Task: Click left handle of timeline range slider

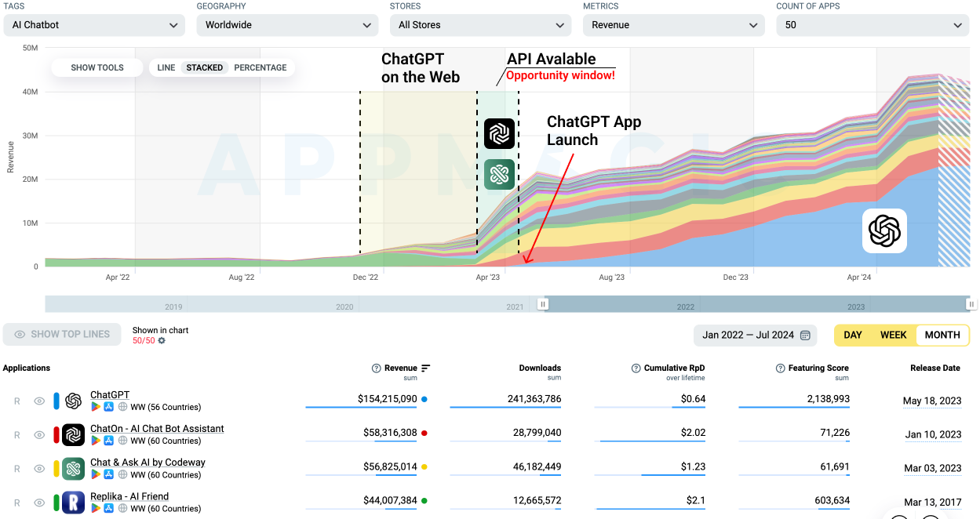Action: pyautogui.click(x=542, y=304)
